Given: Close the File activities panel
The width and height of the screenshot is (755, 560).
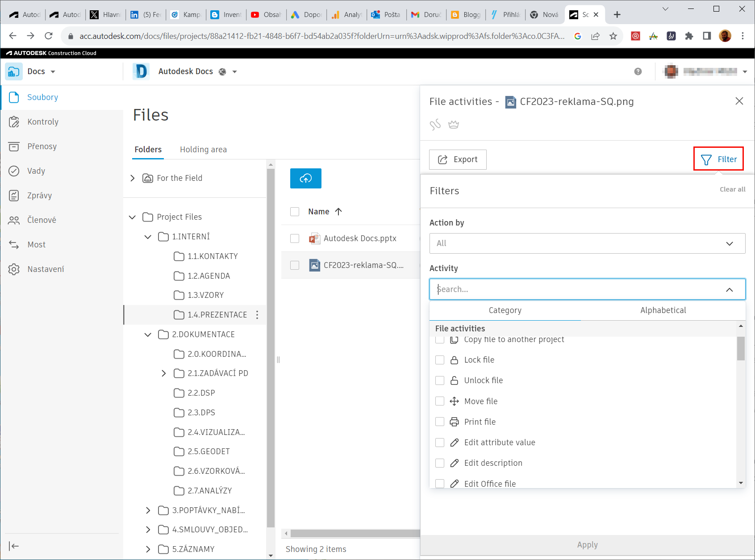Looking at the screenshot, I should [739, 101].
